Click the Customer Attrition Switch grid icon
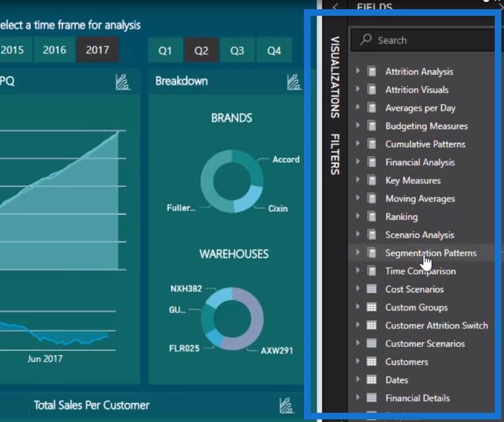This screenshot has width=504, height=422. [x=372, y=325]
